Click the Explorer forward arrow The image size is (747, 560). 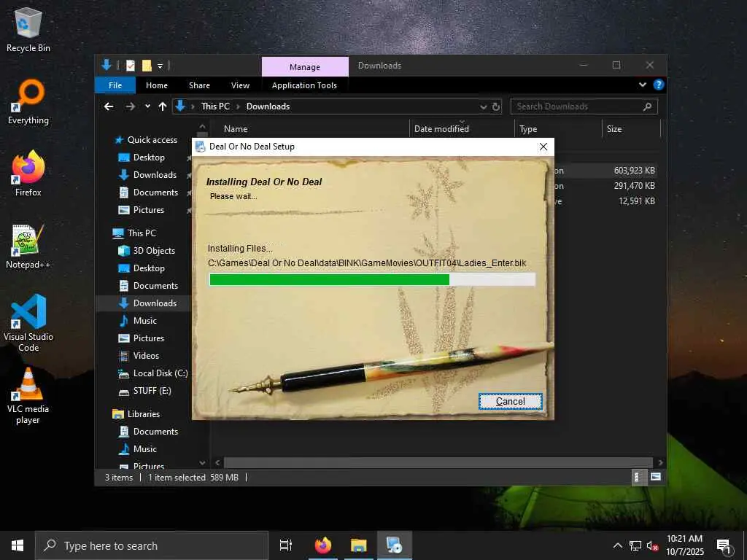click(x=130, y=106)
